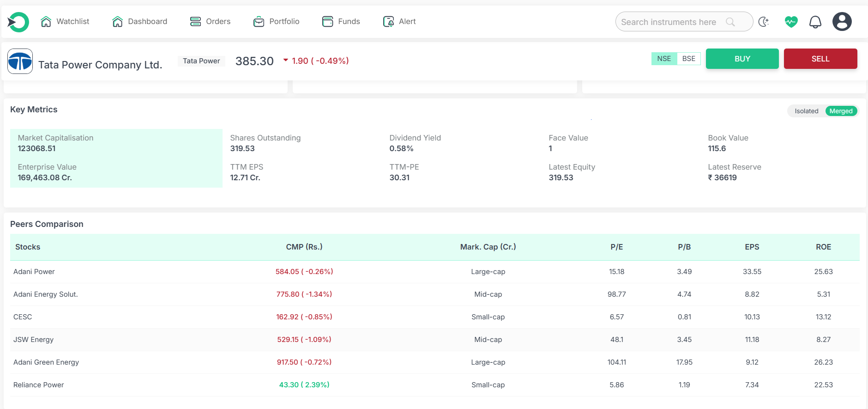This screenshot has height=409, width=868.
Task: Click the Book Value 115.6 figure
Action: pos(717,148)
